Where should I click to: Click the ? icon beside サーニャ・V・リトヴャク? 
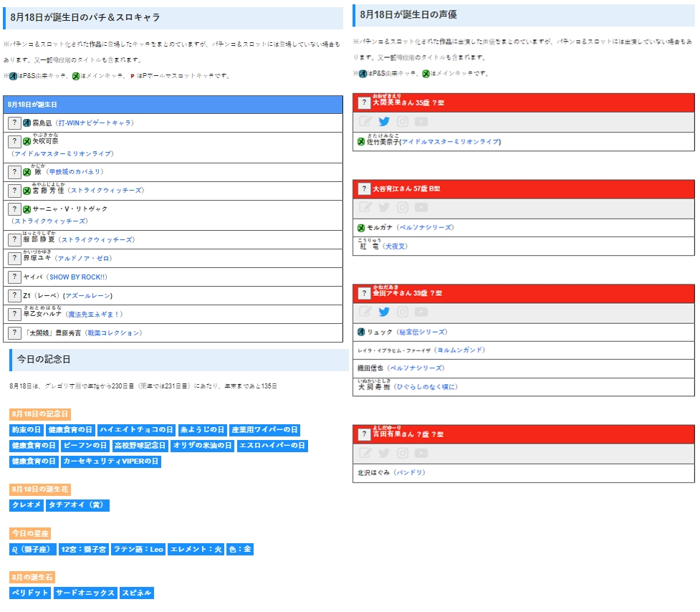click(x=14, y=209)
